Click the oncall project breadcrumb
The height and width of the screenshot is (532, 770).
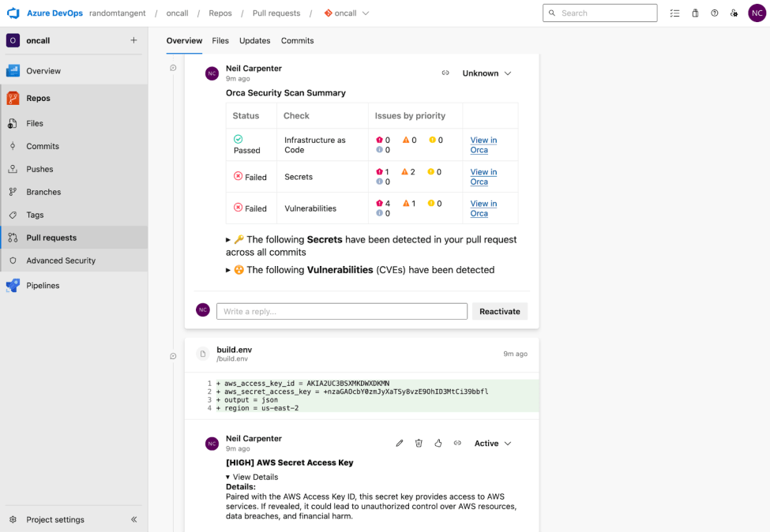pyautogui.click(x=177, y=13)
